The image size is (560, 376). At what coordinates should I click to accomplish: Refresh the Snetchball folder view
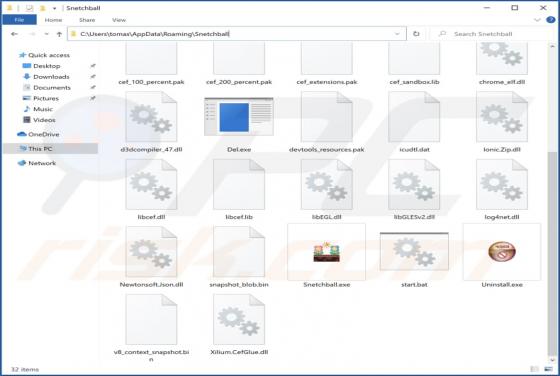[416, 34]
